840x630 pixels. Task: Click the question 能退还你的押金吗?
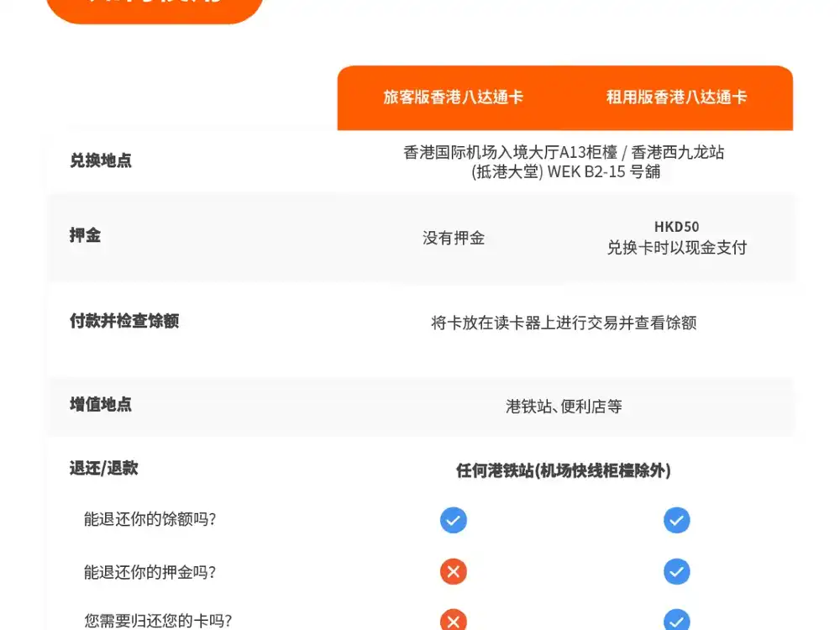click(x=150, y=572)
